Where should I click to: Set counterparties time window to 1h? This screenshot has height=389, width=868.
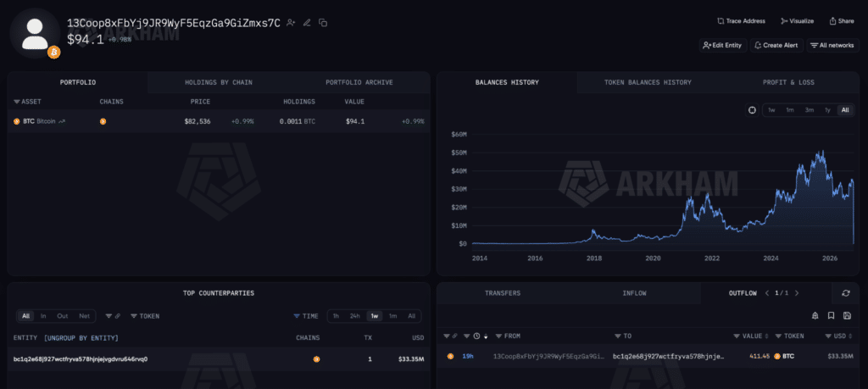pos(336,316)
